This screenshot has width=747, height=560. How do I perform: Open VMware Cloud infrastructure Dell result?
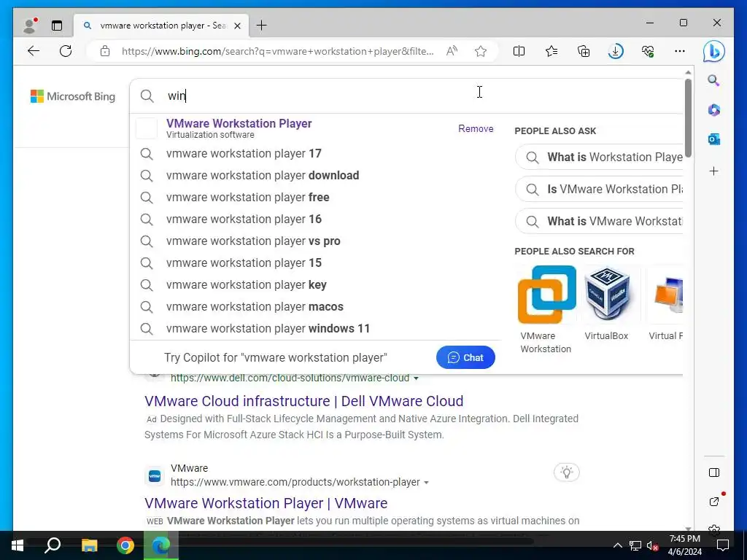pyautogui.click(x=304, y=401)
